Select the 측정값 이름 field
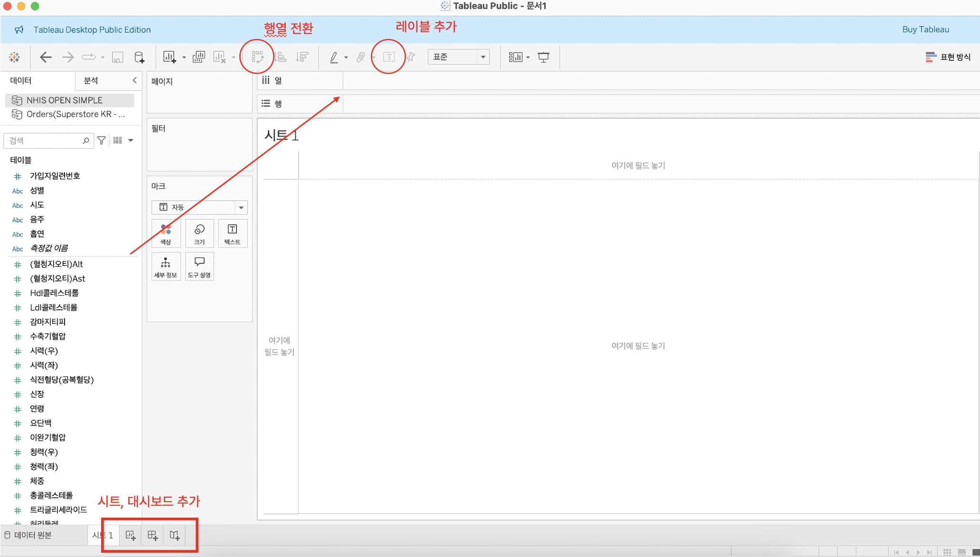 point(49,248)
